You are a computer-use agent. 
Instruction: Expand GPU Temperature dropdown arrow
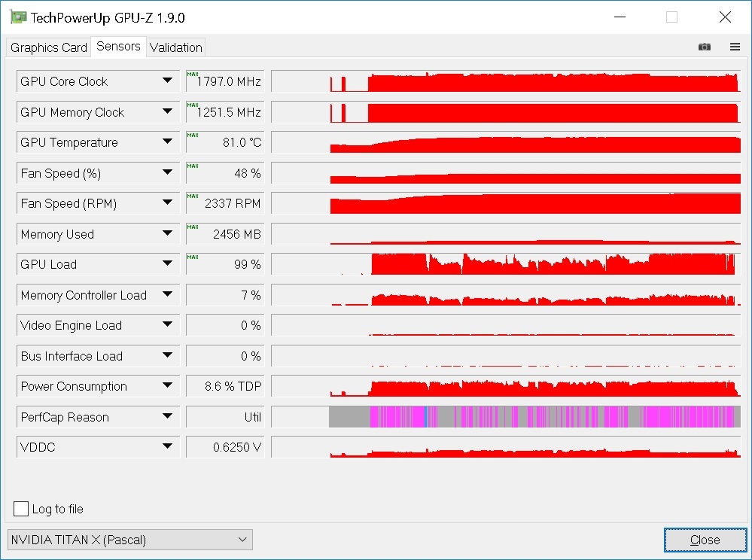click(x=167, y=142)
